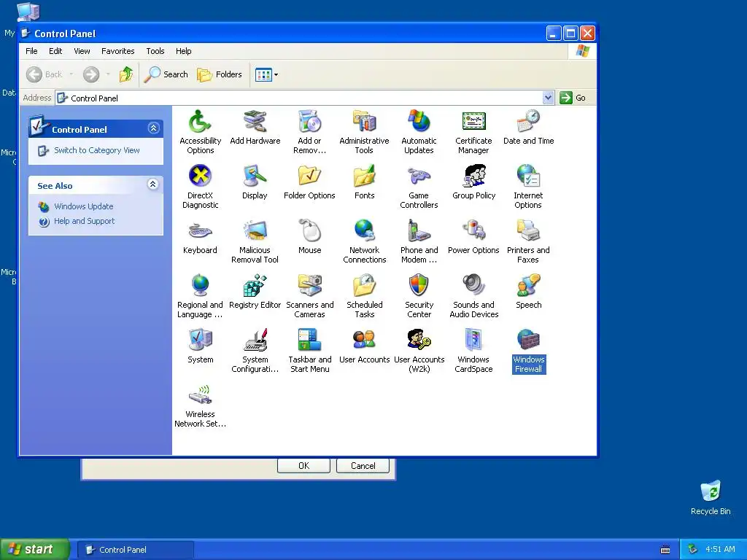This screenshot has width=747, height=560.
Task: Open Display properties icon
Action: tap(255, 176)
